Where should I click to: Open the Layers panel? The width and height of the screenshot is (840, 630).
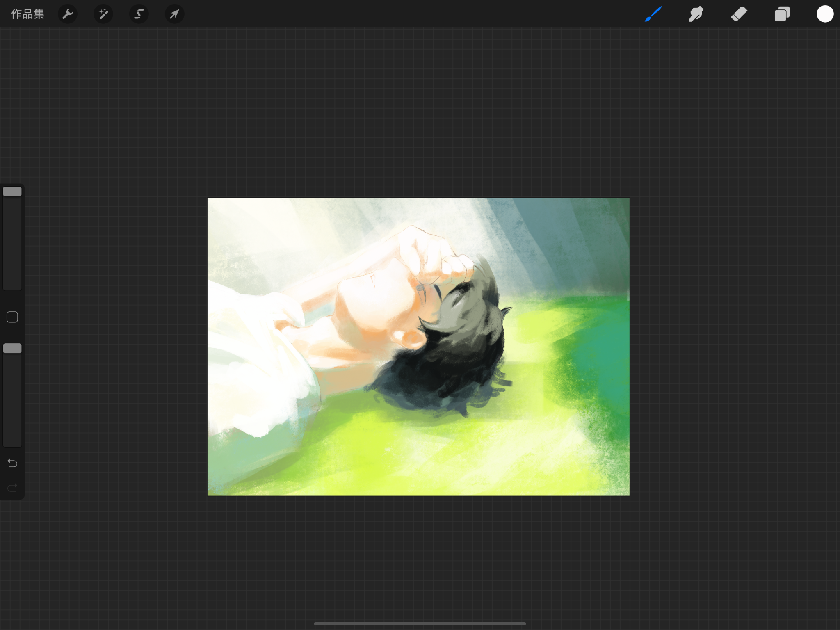tap(782, 14)
